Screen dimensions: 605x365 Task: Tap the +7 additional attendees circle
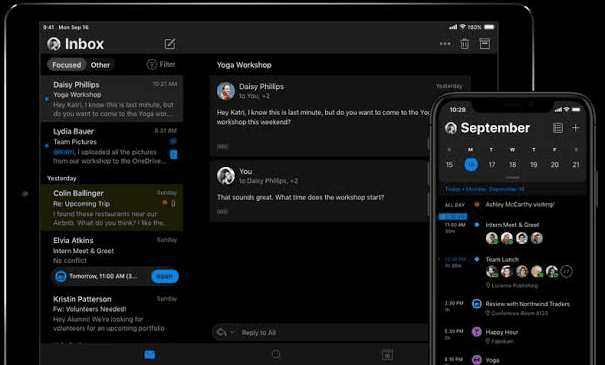click(x=566, y=272)
